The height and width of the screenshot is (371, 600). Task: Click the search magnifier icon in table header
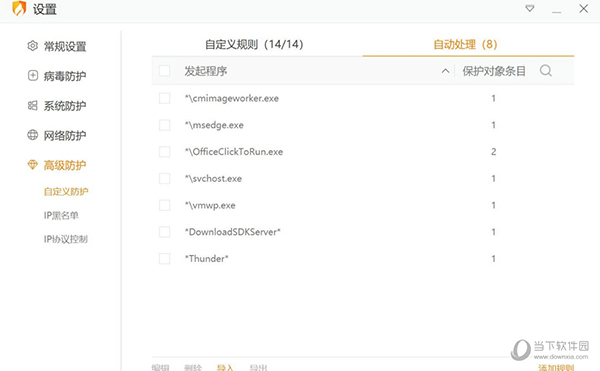point(546,71)
